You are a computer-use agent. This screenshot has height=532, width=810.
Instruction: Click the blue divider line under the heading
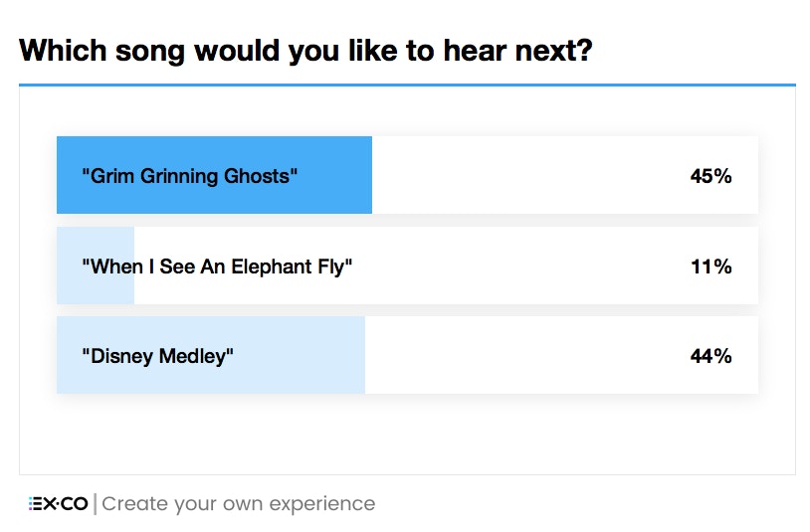click(407, 85)
